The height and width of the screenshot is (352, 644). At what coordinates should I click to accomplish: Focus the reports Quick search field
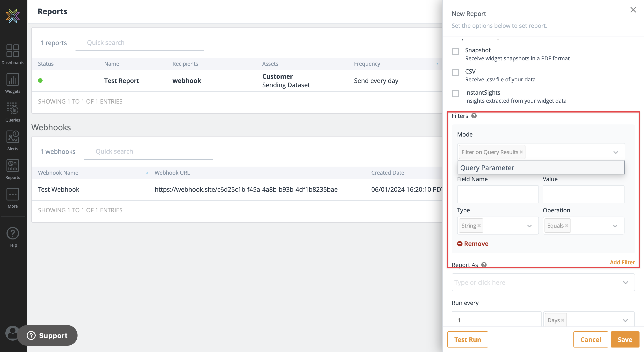140,43
